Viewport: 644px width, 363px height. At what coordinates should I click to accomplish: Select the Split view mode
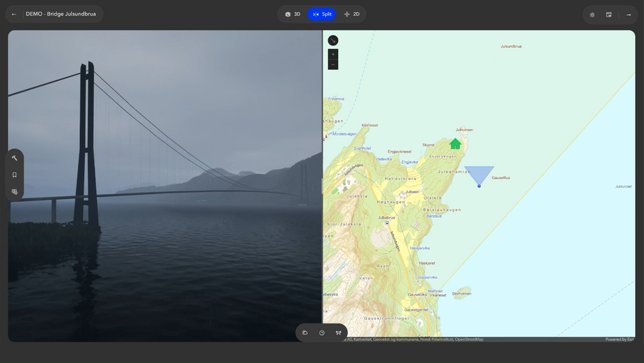click(x=321, y=14)
